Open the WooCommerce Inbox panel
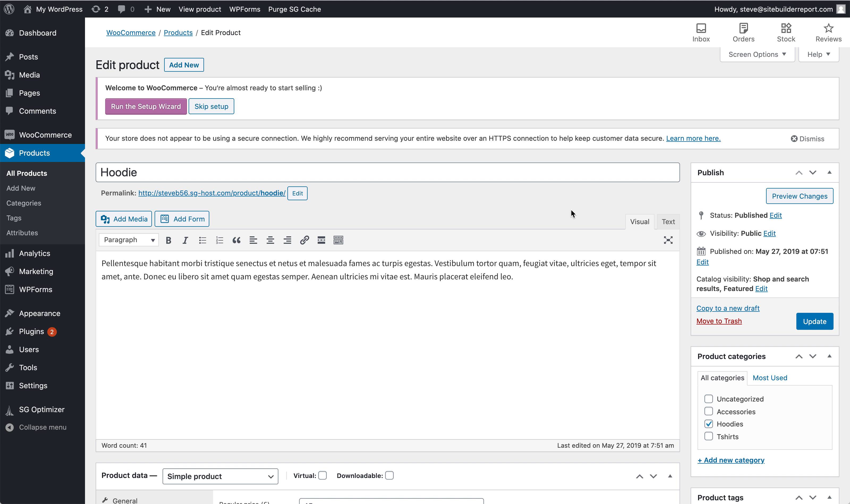The height and width of the screenshot is (504, 850). pos(701,33)
